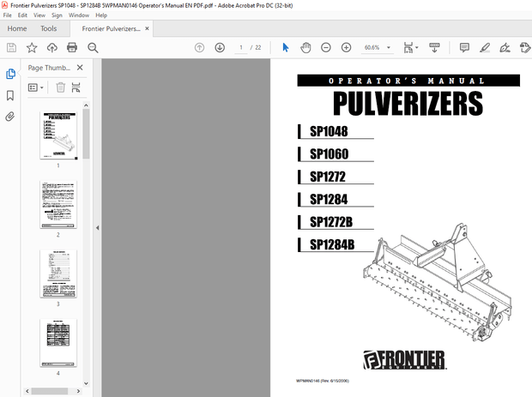
Task: Delete selected page with trash icon
Action: click(x=60, y=87)
